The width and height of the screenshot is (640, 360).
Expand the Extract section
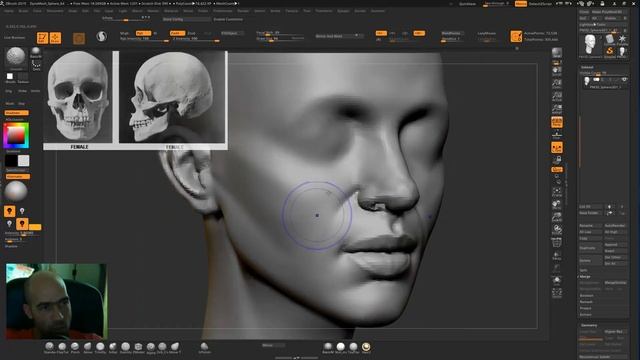point(586,315)
